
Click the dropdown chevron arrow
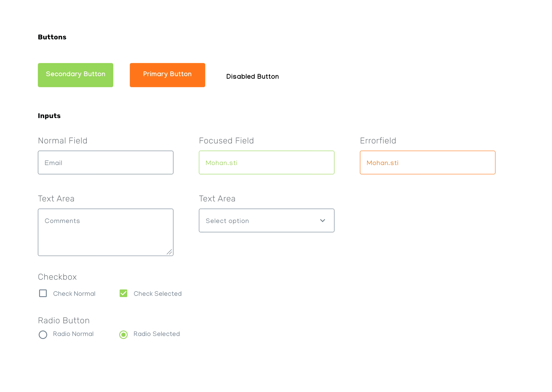(322, 220)
